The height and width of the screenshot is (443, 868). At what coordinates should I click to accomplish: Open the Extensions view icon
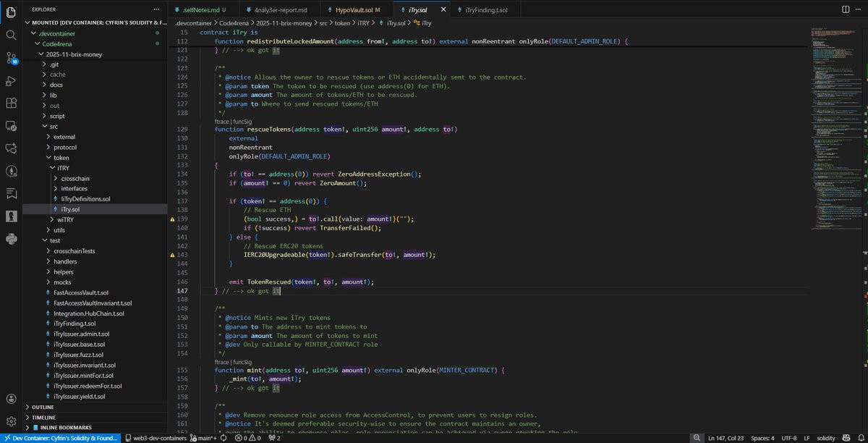[x=11, y=104]
